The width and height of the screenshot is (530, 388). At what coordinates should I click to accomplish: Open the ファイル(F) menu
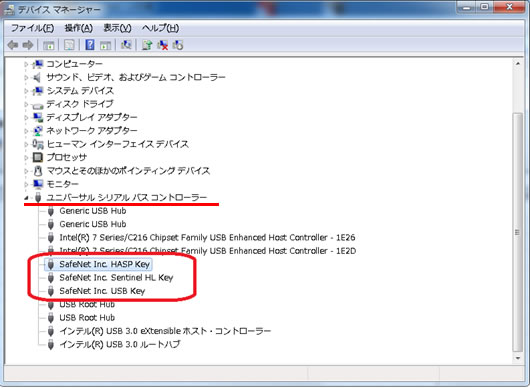[32, 28]
